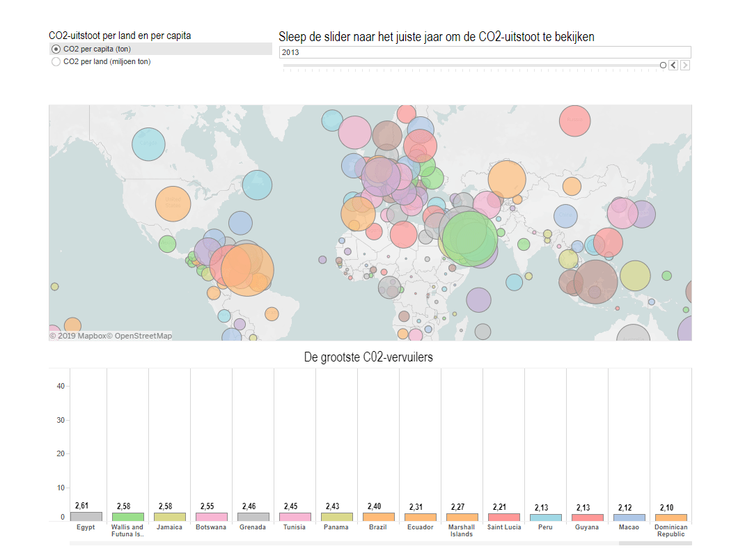
Task: Click the Marshall Islands axis label
Action: (x=462, y=531)
